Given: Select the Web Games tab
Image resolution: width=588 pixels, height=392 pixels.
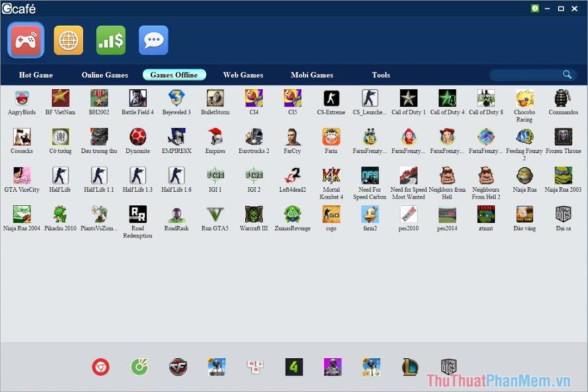Looking at the screenshot, I should pyautogui.click(x=243, y=75).
